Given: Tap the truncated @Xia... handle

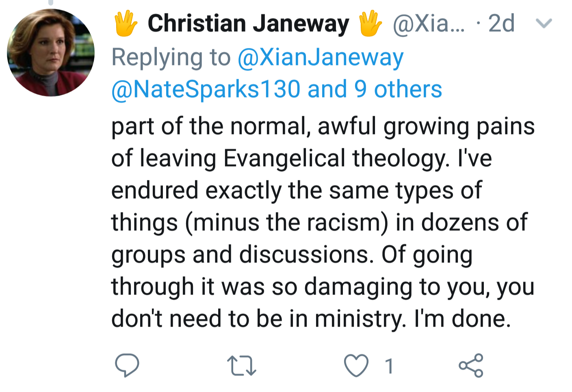Looking at the screenshot, I should (428, 24).
